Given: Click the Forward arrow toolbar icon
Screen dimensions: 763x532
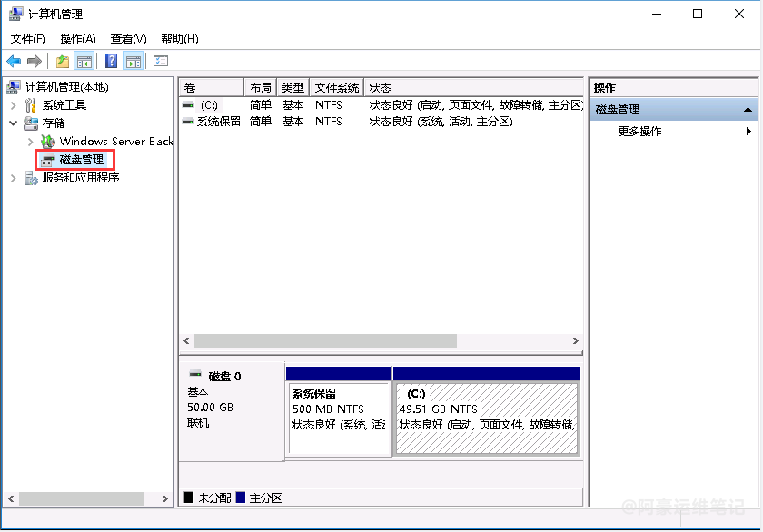Looking at the screenshot, I should [35, 61].
